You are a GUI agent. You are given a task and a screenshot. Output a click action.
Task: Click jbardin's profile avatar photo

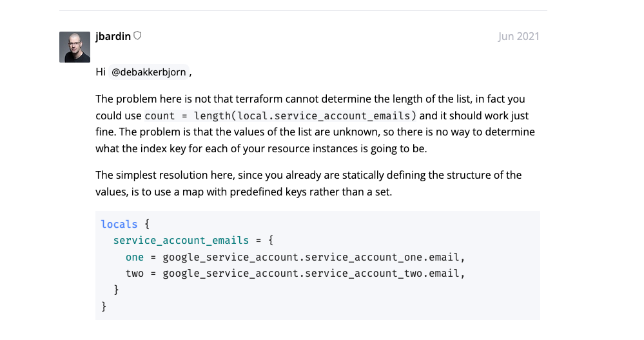75,47
